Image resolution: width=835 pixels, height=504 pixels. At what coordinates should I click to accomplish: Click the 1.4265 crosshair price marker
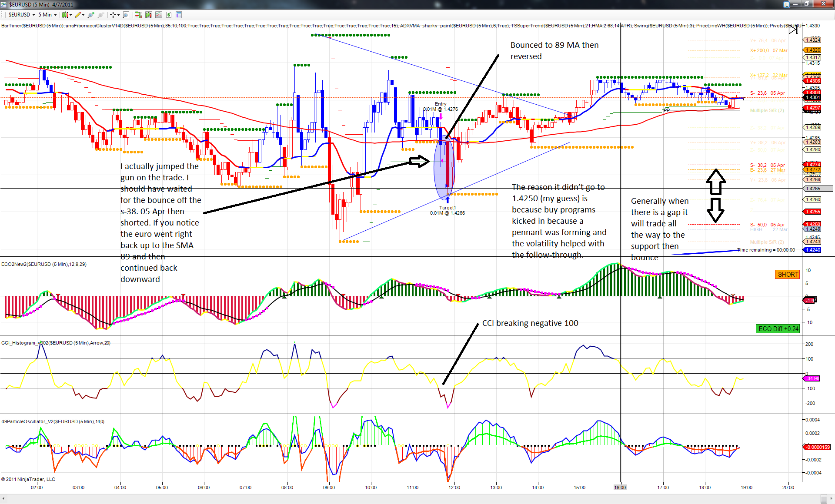pyautogui.click(x=818, y=189)
